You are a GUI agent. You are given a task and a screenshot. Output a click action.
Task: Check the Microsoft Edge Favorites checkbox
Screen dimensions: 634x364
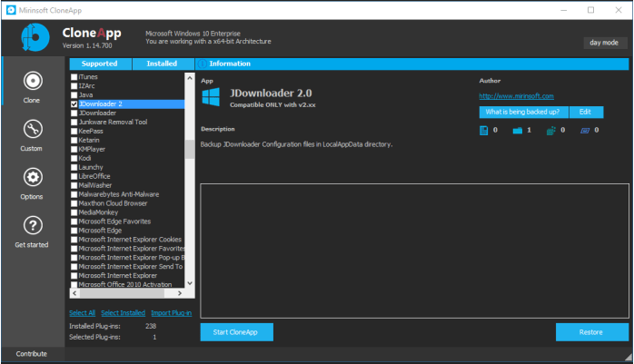74,221
